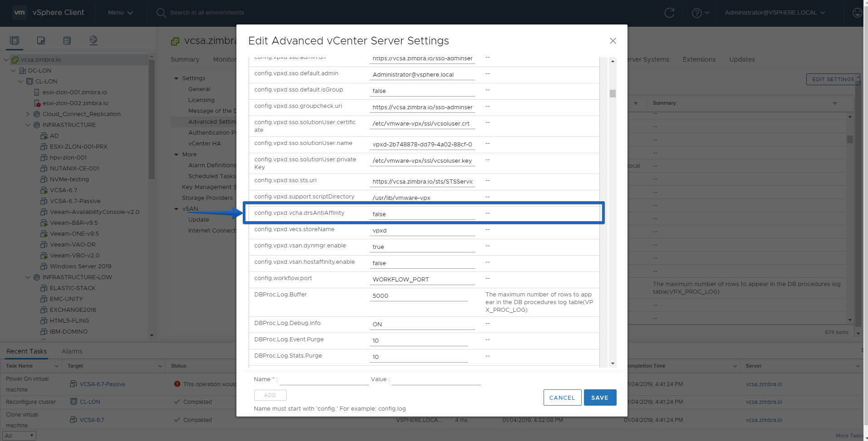Screen dimensions: 868x441
Task: Click the vm logo in header
Action: 20,12
